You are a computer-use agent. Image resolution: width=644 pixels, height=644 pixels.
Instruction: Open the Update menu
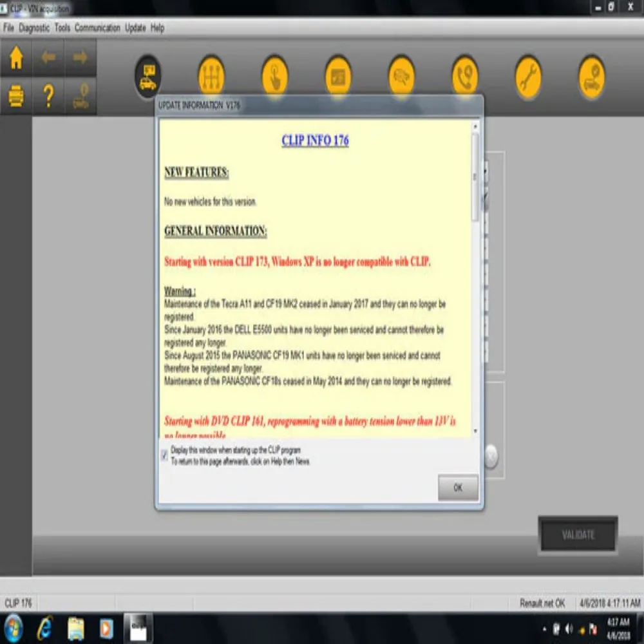[135, 28]
